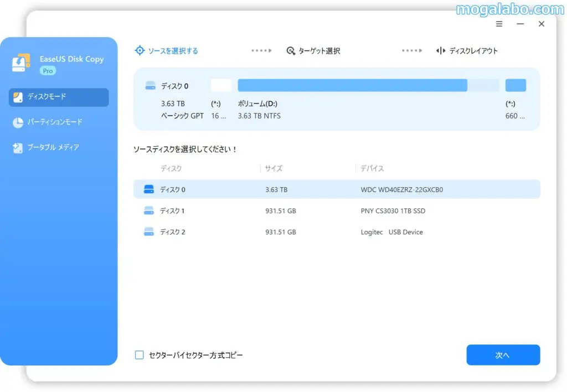
Task: Click the ソースを選択する target icon
Action: (140, 50)
